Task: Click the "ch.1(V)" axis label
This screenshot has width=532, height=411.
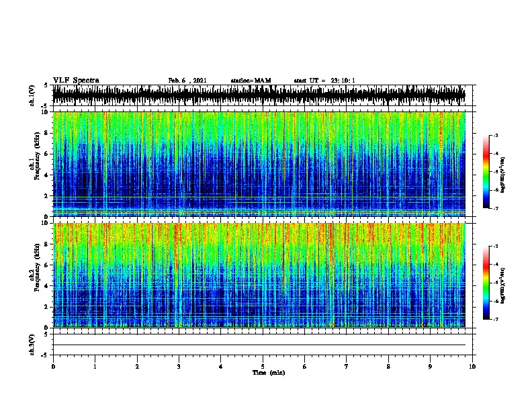Action: click(x=32, y=95)
